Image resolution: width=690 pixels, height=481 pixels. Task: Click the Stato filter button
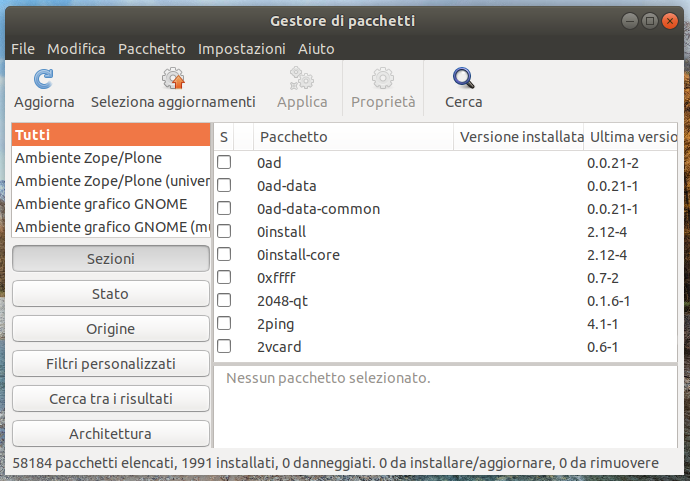click(x=110, y=294)
